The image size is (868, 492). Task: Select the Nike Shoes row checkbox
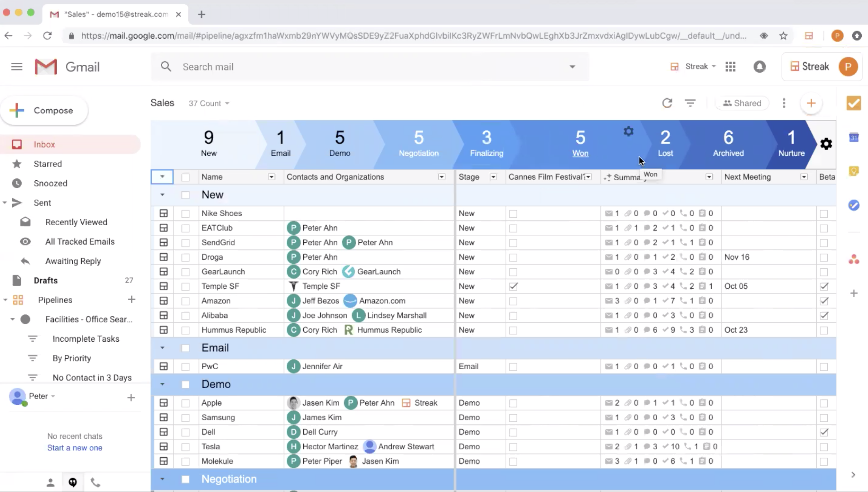coord(186,213)
